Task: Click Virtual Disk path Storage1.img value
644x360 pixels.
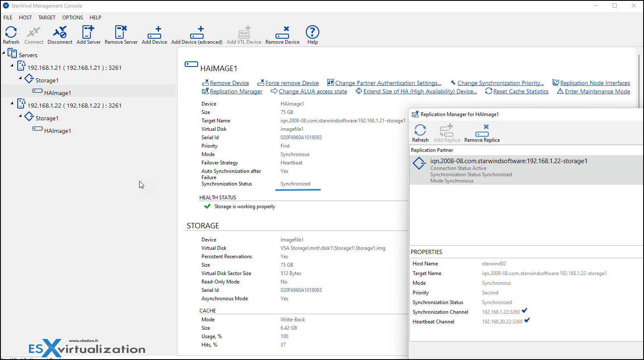Action: point(333,248)
